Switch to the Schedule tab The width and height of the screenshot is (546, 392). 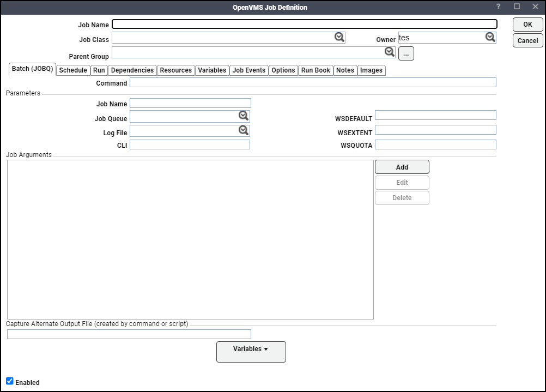[x=73, y=70]
